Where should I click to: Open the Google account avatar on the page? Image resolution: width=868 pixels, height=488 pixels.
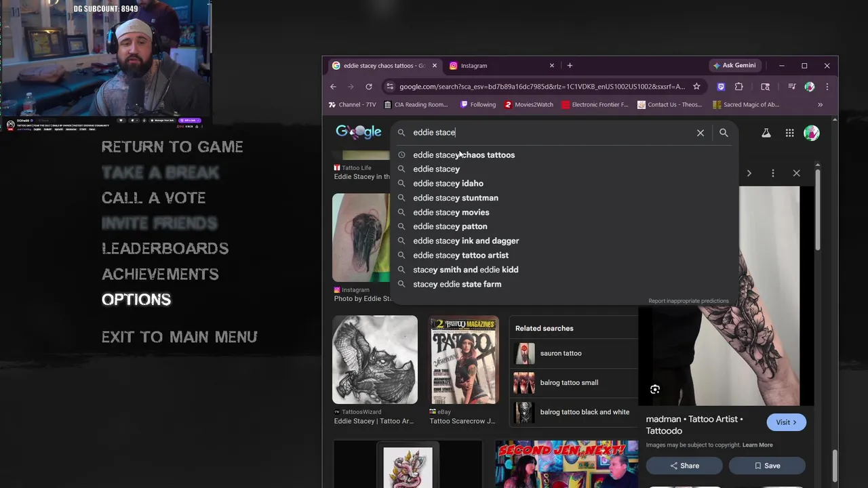point(812,133)
